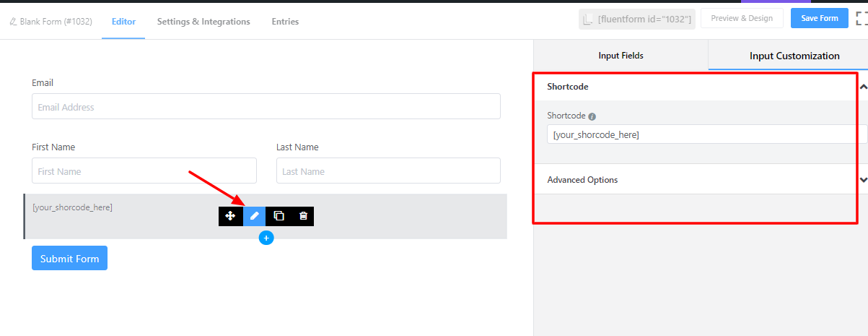Go to the Entries tab

point(285,22)
